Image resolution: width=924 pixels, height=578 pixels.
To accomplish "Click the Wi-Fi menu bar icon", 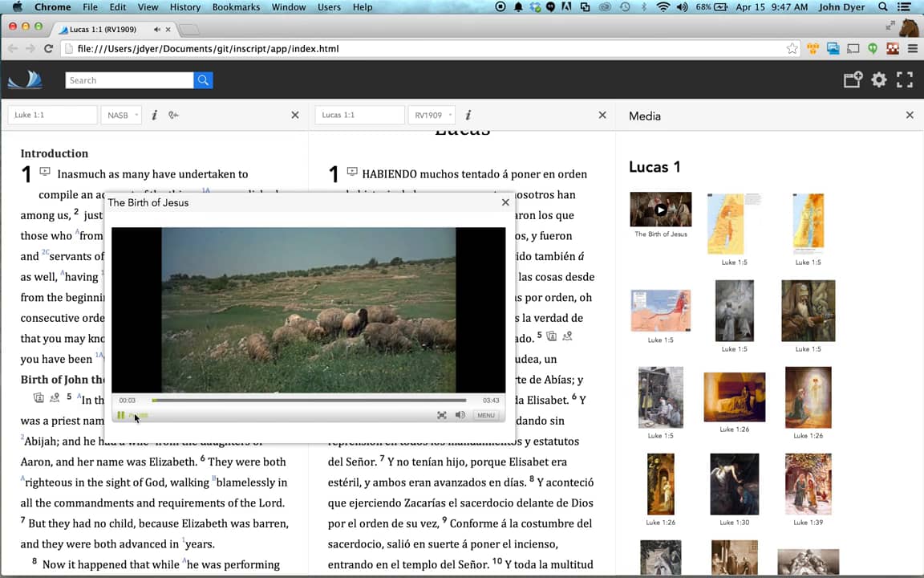I will pos(663,7).
